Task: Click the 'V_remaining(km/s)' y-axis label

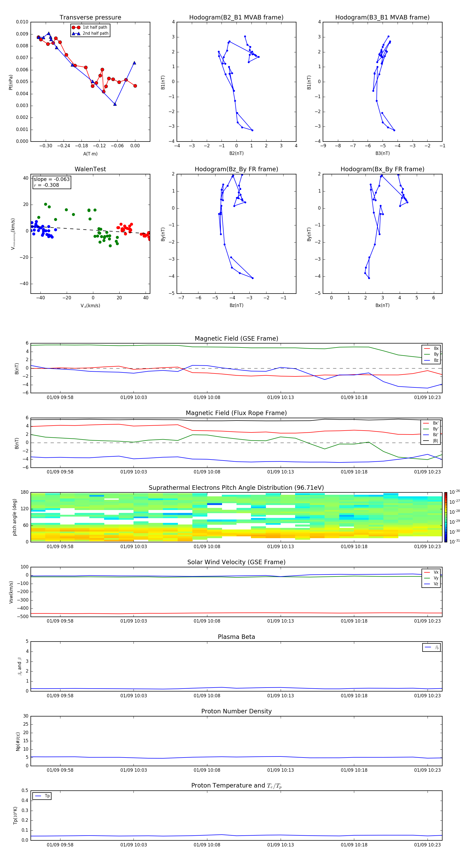Action: [13, 234]
